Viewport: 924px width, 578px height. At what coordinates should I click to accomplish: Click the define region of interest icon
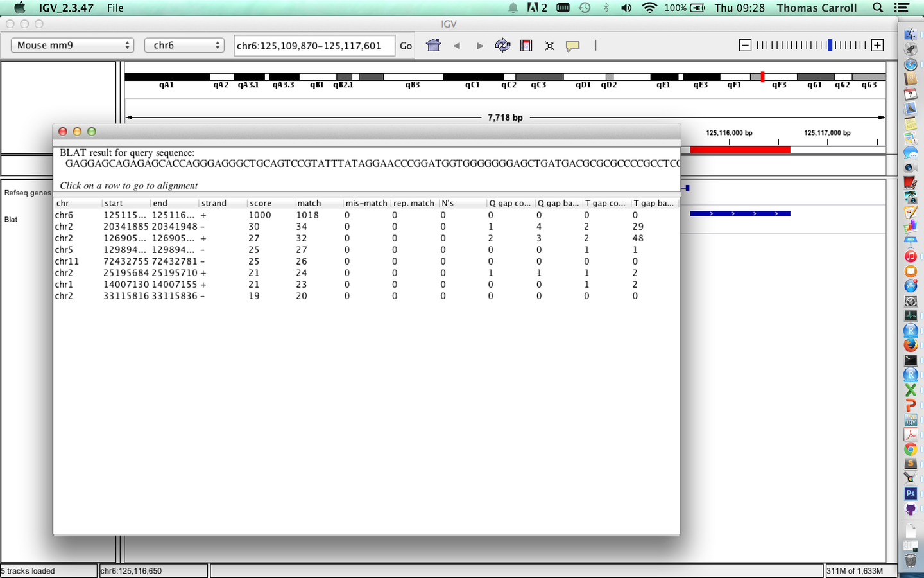pos(526,46)
